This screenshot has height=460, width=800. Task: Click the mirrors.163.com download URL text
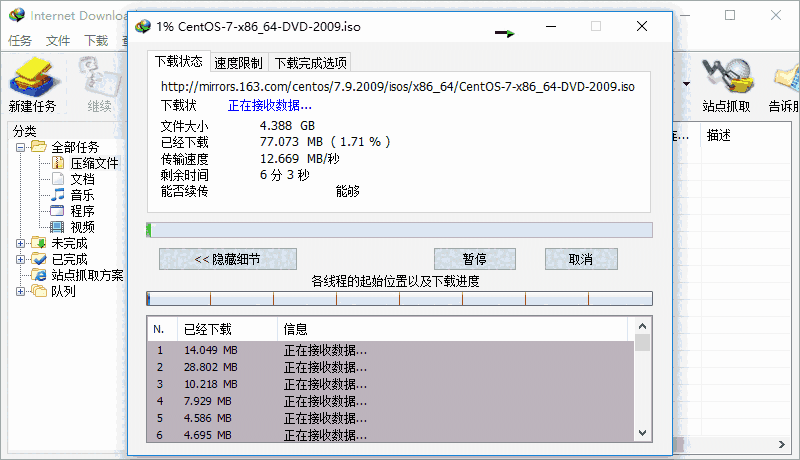(x=397, y=87)
